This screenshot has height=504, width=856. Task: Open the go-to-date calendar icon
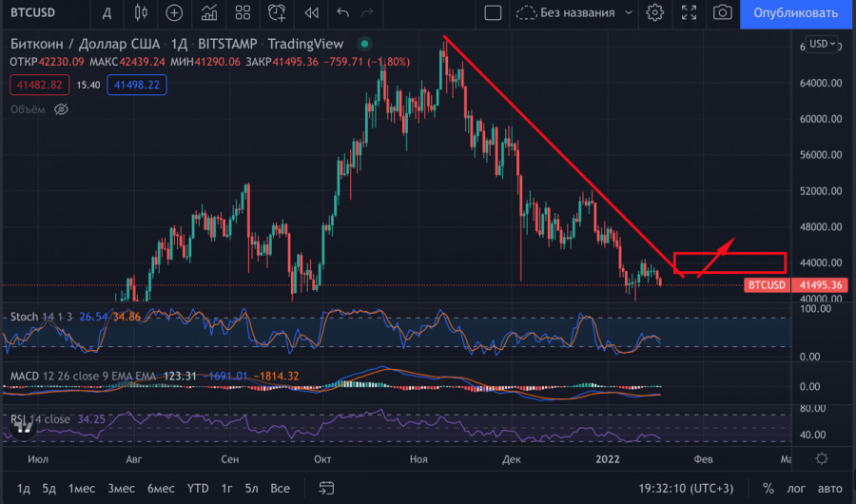[326, 488]
